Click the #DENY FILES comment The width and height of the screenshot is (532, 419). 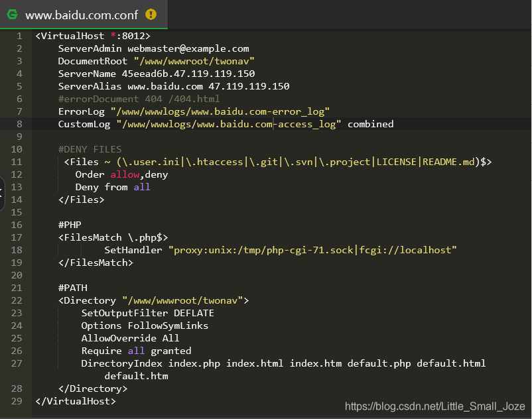[x=90, y=149]
